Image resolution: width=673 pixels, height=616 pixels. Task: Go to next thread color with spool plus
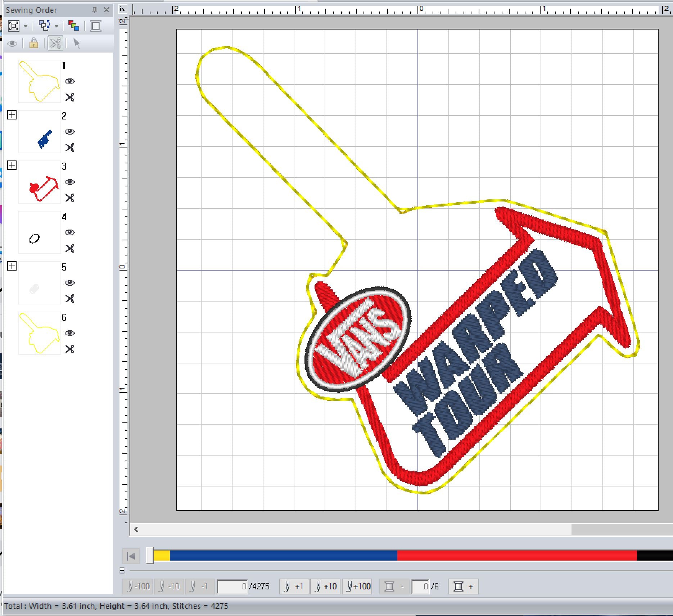(x=464, y=586)
